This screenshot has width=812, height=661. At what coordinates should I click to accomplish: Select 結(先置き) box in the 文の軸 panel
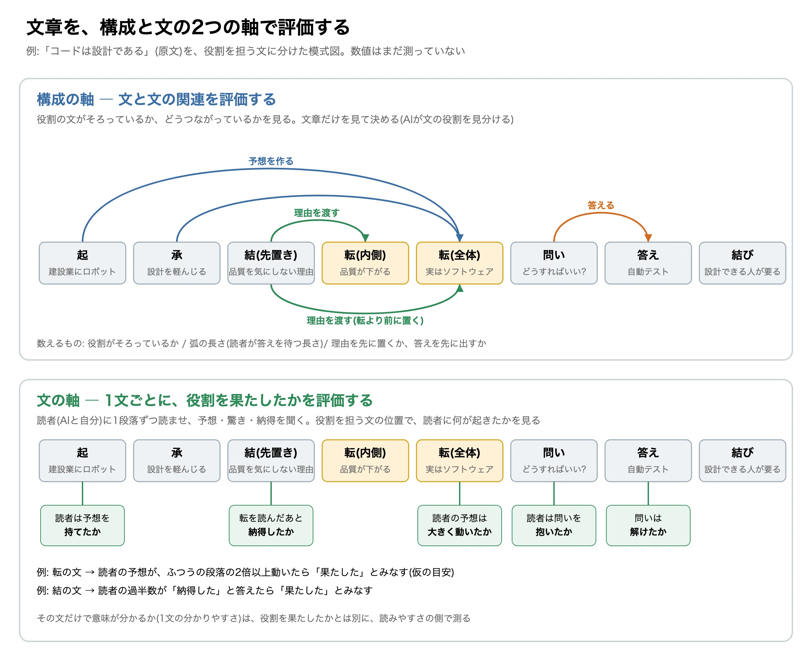click(271, 460)
